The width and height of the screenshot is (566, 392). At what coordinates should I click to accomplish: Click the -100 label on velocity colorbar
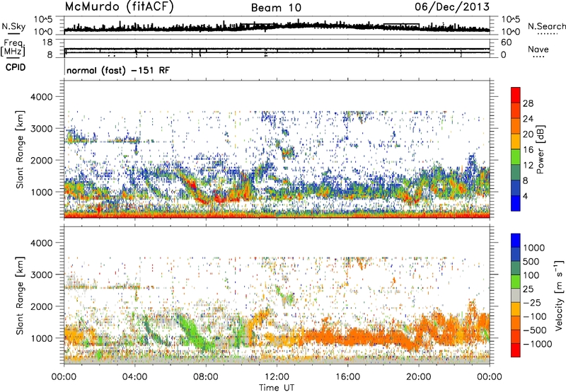(x=535, y=316)
